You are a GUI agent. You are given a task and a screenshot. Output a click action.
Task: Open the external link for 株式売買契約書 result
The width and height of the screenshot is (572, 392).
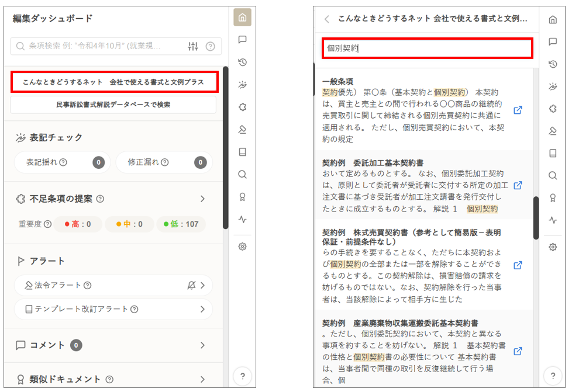click(517, 265)
